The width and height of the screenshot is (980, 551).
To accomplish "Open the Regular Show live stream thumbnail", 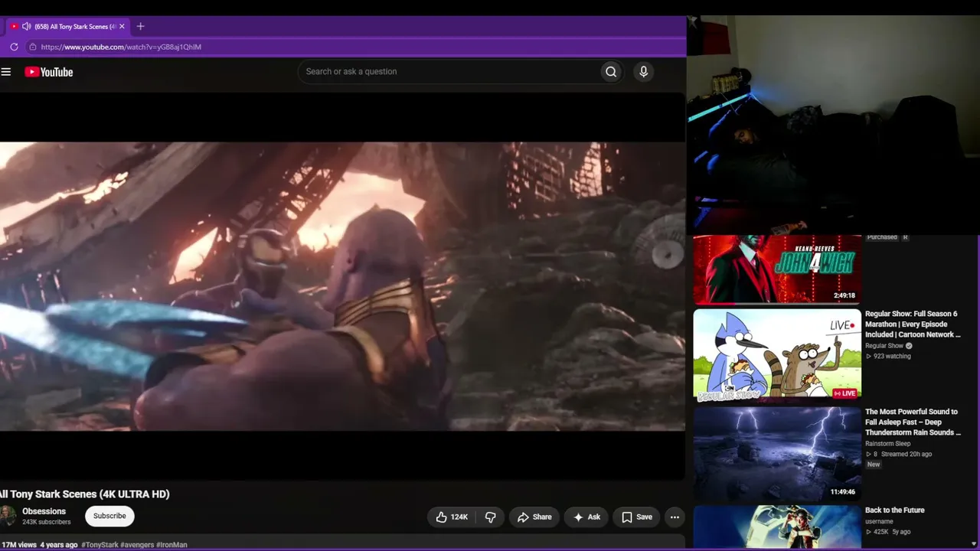I will [x=777, y=355].
